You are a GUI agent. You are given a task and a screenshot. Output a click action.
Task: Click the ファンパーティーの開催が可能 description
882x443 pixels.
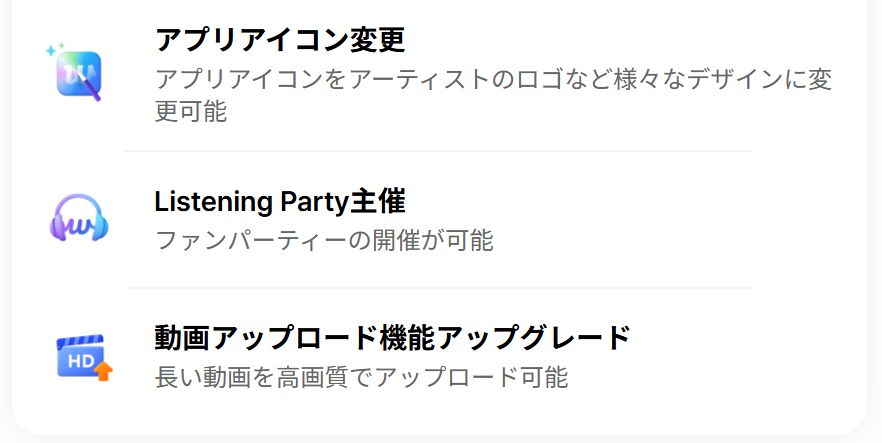point(324,240)
